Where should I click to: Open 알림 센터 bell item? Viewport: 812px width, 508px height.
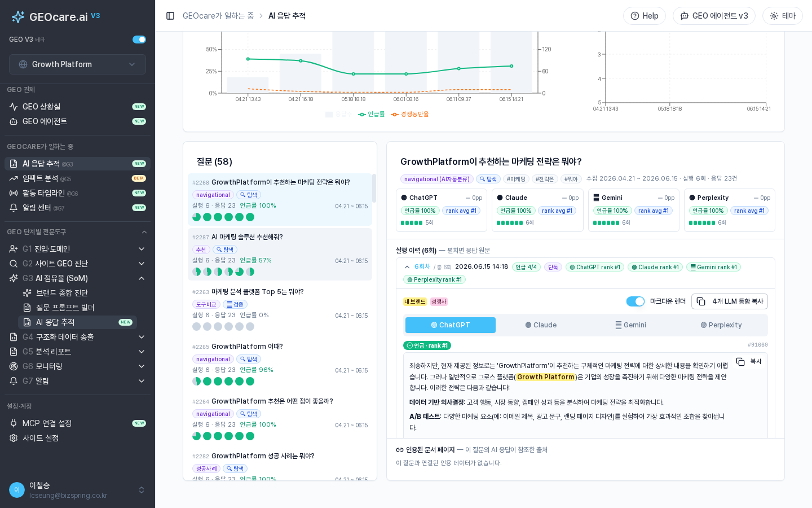pos(77,208)
